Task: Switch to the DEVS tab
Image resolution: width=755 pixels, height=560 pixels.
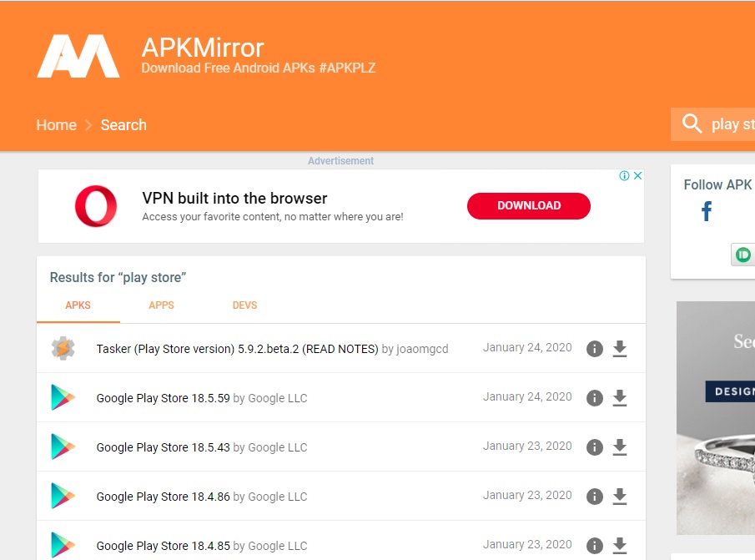Action: pyautogui.click(x=244, y=305)
